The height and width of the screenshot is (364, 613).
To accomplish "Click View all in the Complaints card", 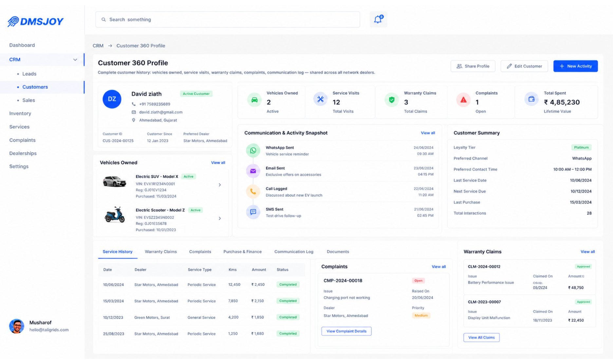I will pos(438,267).
